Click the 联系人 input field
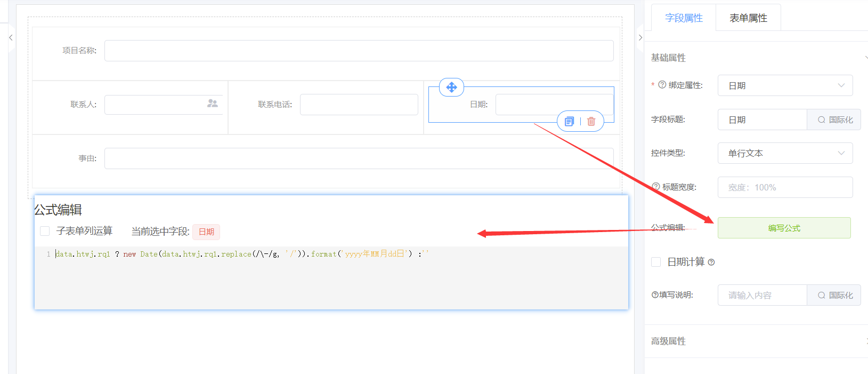This screenshot has height=374, width=868. tap(164, 105)
